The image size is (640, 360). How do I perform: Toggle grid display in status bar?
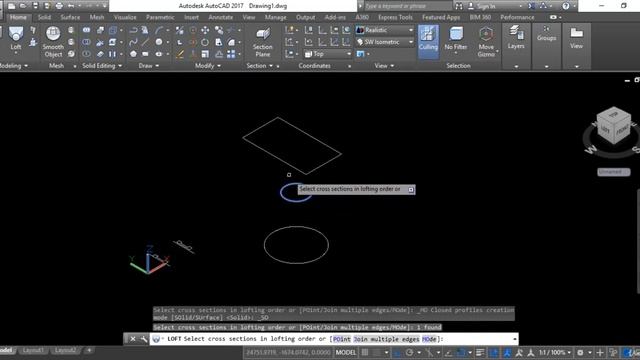pos(365,352)
